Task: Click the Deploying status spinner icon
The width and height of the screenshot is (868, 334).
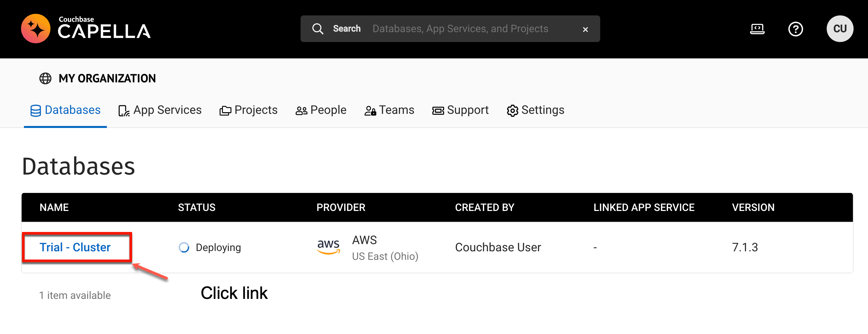Action: 184,247
